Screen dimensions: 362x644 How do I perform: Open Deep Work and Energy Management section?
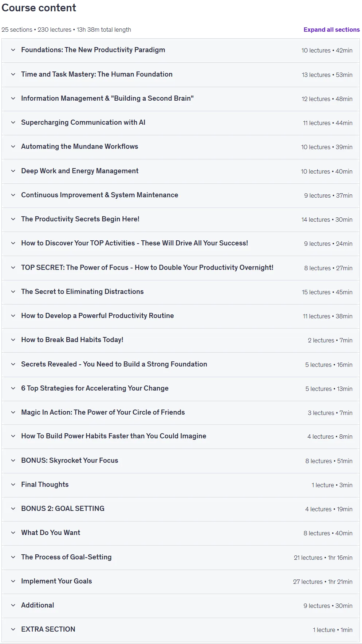[181, 171]
